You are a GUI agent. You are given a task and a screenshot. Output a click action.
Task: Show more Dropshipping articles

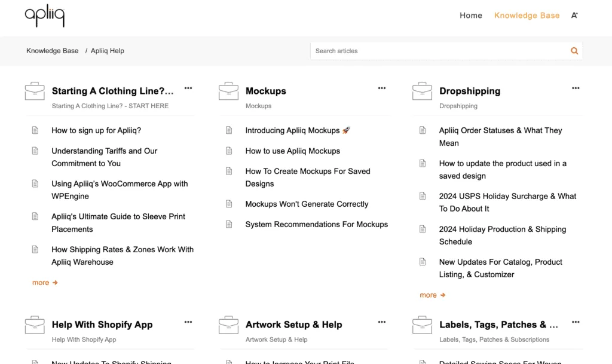click(432, 295)
